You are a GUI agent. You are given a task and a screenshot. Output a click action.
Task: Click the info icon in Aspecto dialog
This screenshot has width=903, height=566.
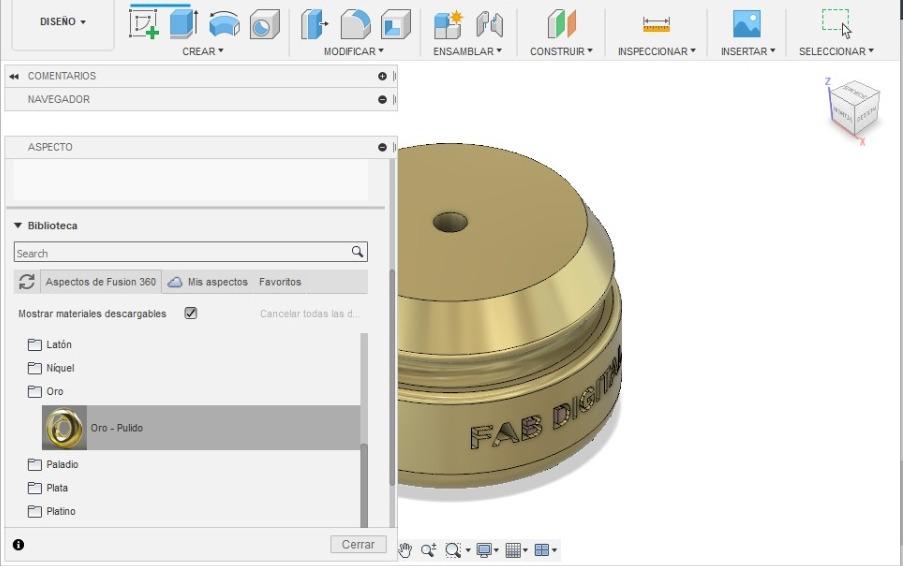pyautogui.click(x=18, y=544)
